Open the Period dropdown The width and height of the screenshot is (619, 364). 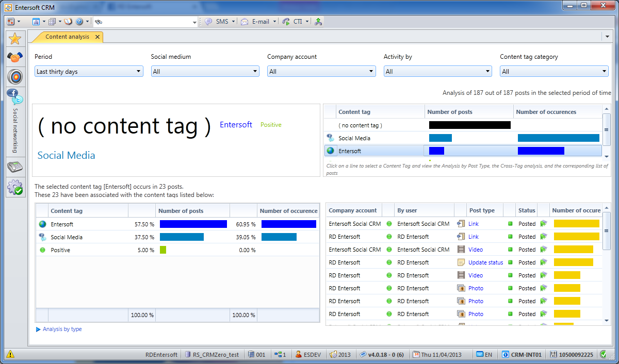point(89,72)
